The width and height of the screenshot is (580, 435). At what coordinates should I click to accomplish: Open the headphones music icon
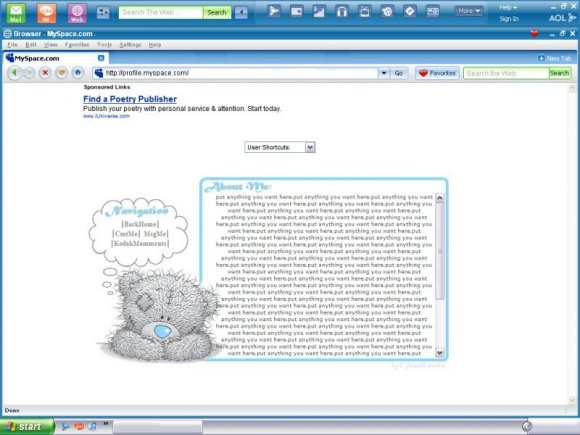point(342,11)
